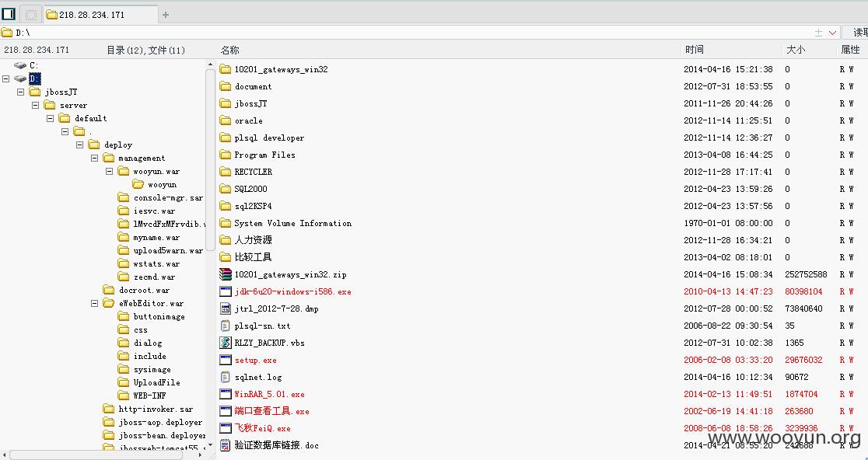
Task: Collapse the server tree node
Action: point(36,105)
